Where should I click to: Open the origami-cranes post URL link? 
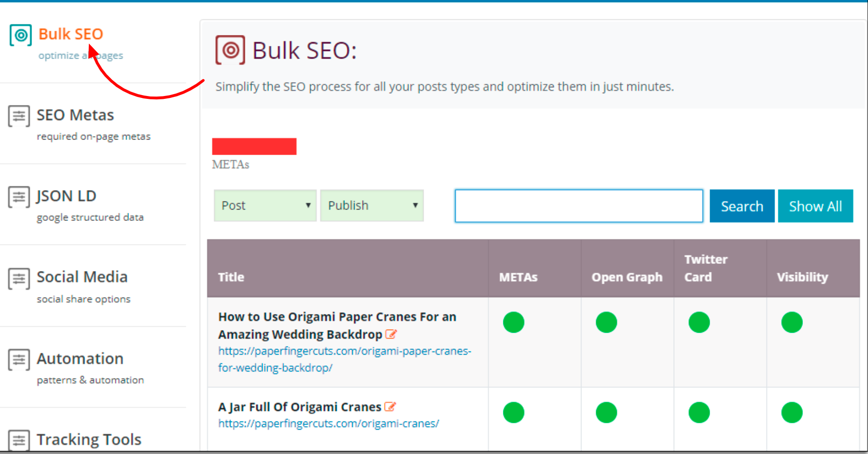tap(328, 423)
